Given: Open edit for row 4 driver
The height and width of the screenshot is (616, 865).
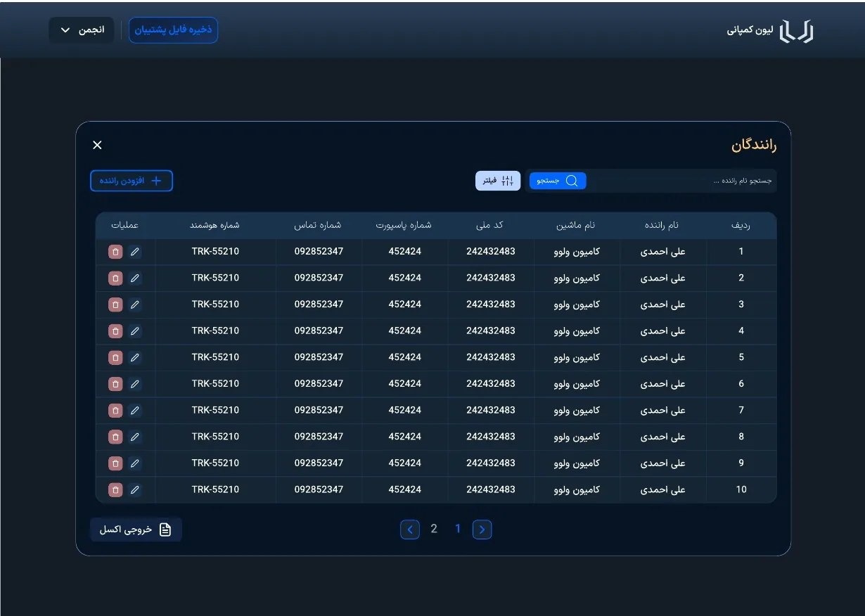Looking at the screenshot, I should pos(135,331).
